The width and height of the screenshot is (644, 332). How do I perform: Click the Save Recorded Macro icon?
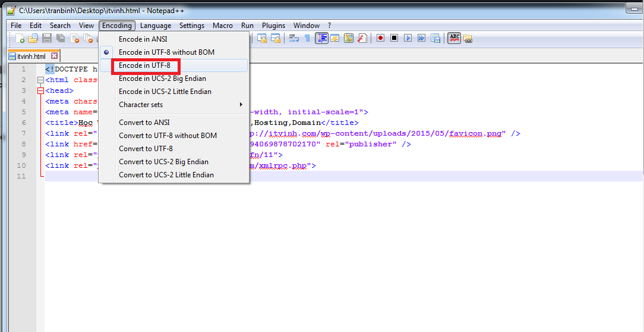435,39
